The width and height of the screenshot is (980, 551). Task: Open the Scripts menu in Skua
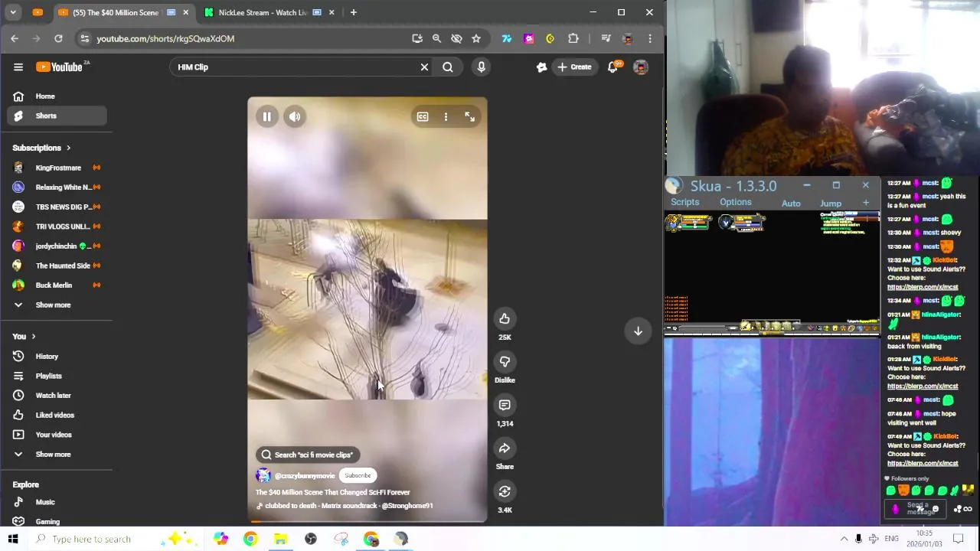tap(684, 202)
